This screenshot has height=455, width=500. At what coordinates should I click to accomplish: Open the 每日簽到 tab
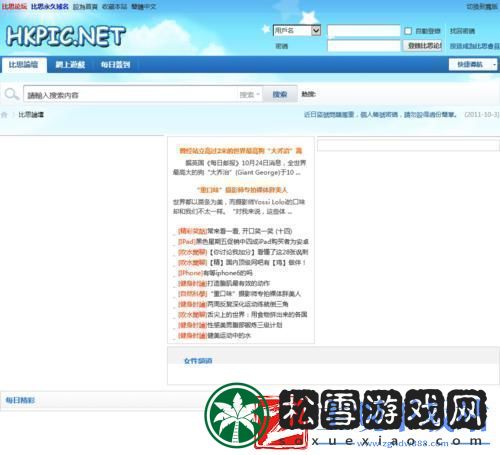pyautogui.click(x=115, y=65)
